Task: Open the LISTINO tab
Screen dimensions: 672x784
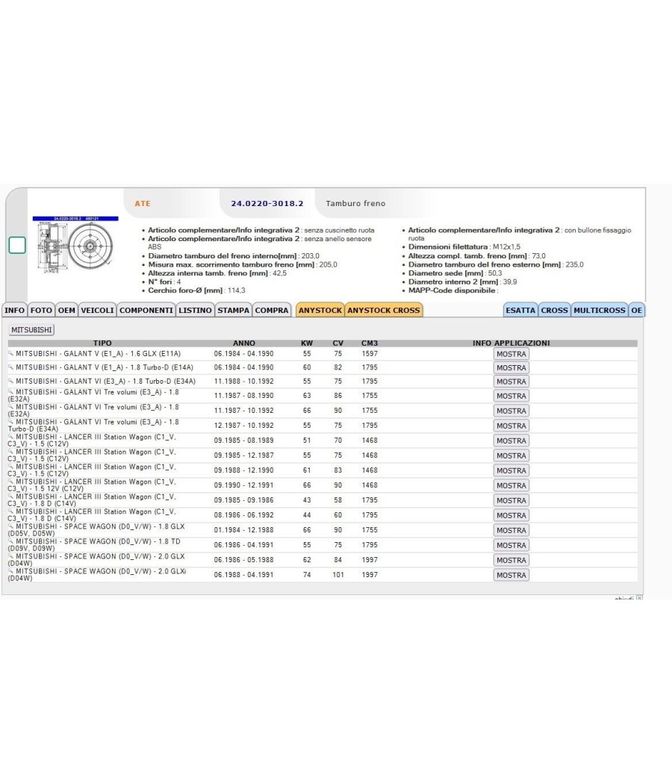Action: click(195, 310)
